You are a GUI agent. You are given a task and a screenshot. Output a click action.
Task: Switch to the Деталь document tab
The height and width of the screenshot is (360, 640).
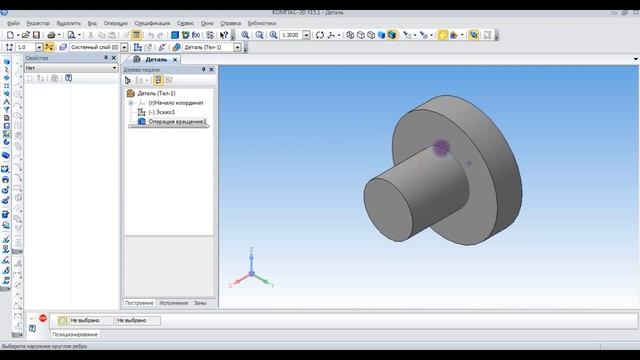(156, 60)
